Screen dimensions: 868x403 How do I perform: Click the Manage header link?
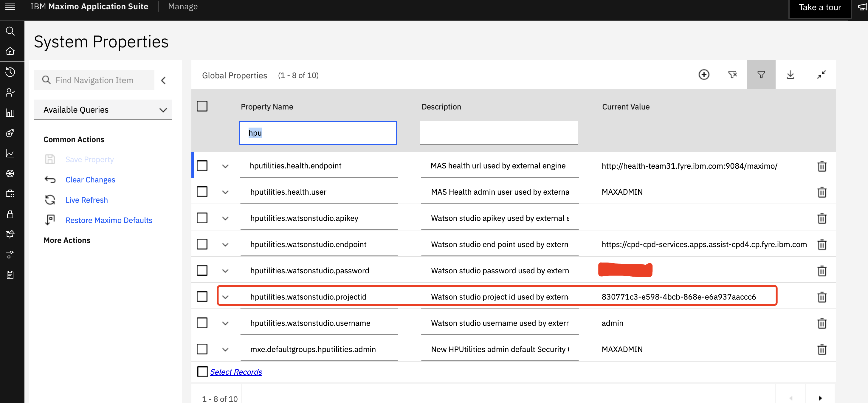pos(183,6)
